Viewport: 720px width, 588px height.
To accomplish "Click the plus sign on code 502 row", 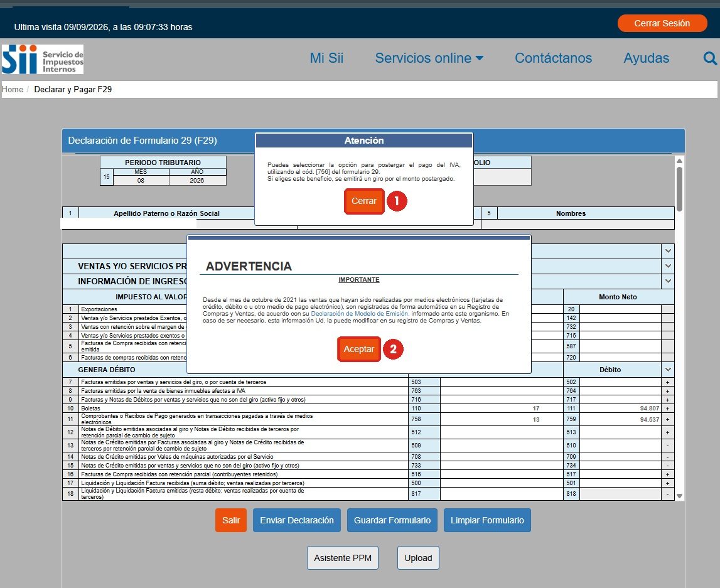I will pos(668,382).
